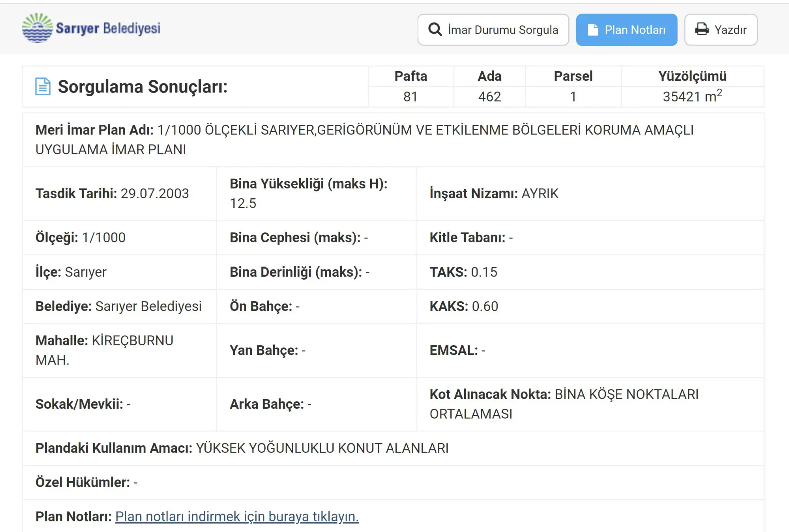Click the Ön Bahçe cell
Screen dimensions: 789x532
tap(317, 306)
